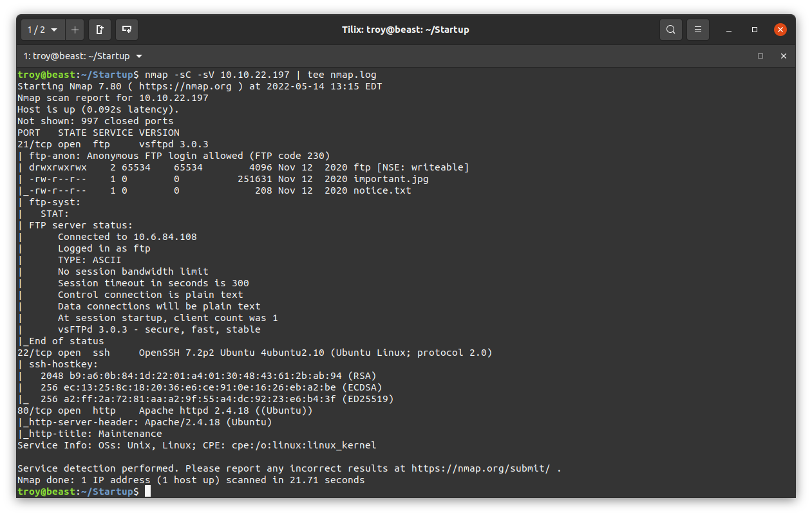The image size is (812, 516).
Task: Click the terminal cursor at bottom prompt
Action: (x=147, y=492)
